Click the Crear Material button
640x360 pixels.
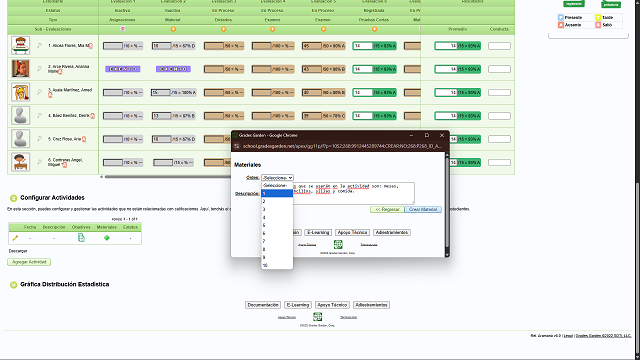[423, 209]
